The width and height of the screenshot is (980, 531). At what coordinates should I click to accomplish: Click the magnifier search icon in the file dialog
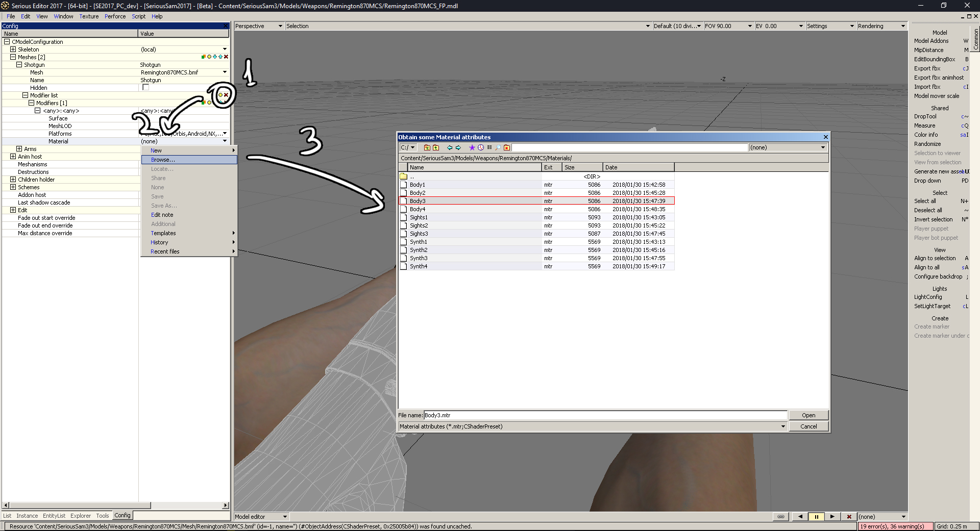498,147
